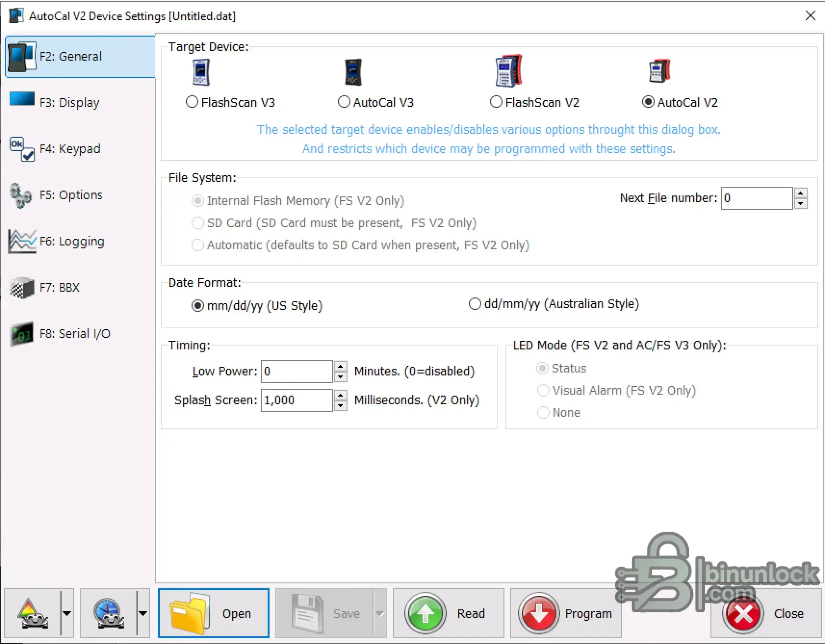The height and width of the screenshot is (644, 825).
Task: Click the 'LED Mode (FS V2 and AC/FS V3 Only):' label
Action: coord(619,345)
